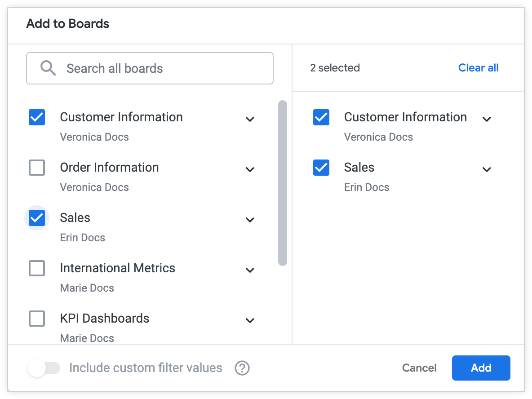Click the search magnifier icon
The image size is (532, 399).
[x=48, y=68]
